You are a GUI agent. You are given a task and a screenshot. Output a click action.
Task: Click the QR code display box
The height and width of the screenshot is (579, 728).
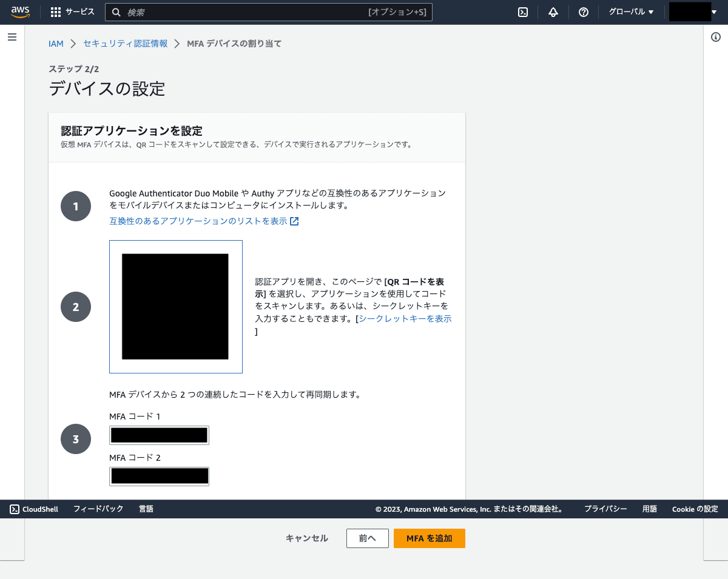pos(176,307)
